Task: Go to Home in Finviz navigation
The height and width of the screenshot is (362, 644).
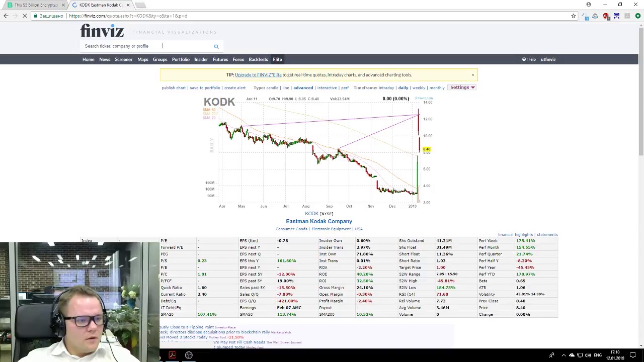Action: [x=88, y=59]
